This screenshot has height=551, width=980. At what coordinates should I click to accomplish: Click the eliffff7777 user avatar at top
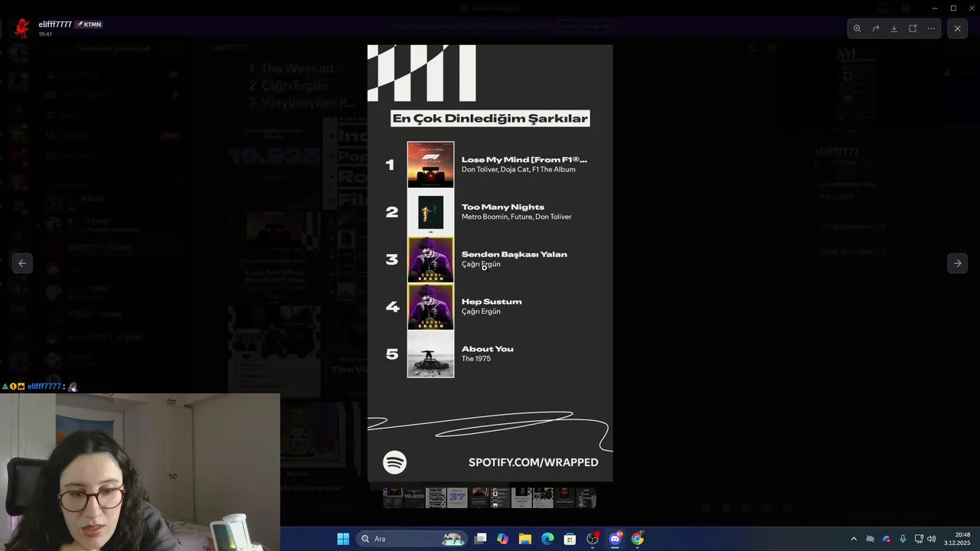point(22,28)
